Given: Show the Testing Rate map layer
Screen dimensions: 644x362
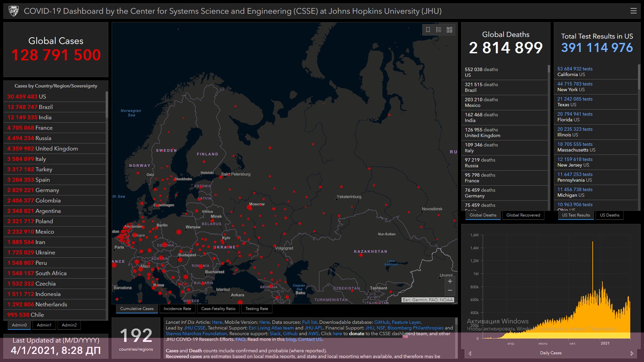Looking at the screenshot, I should point(257,309).
